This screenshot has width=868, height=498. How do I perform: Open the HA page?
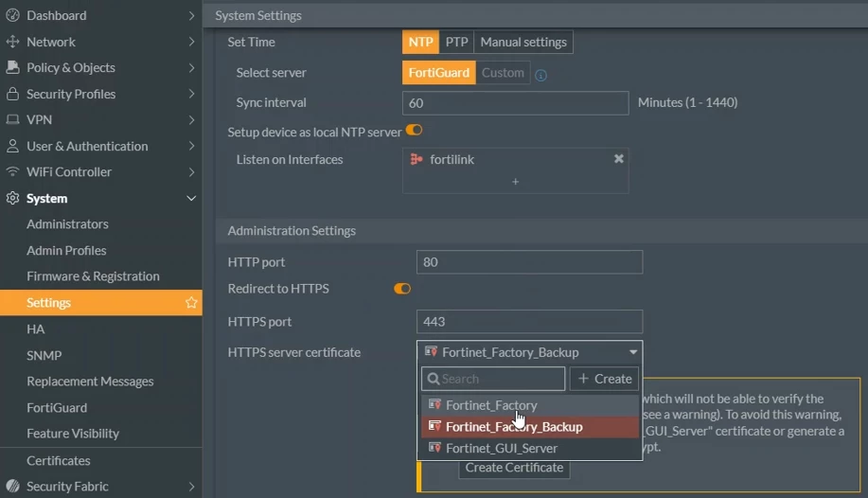pyautogui.click(x=35, y=329)
